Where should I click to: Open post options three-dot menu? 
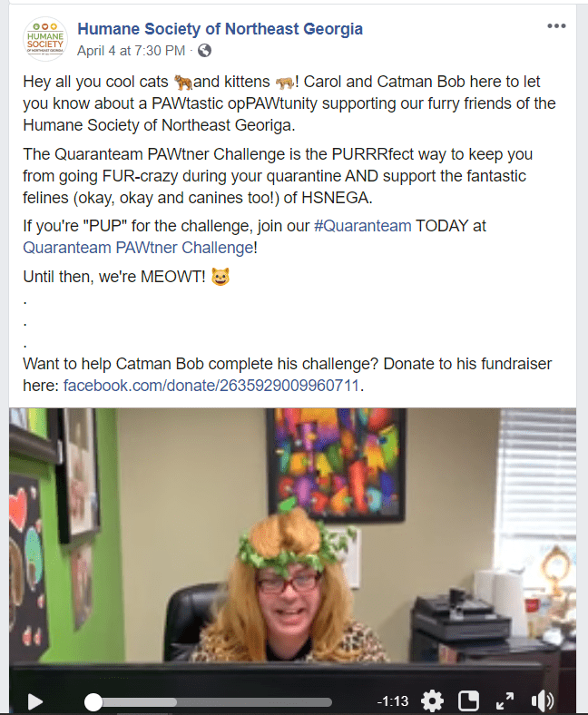pyautogui.click(x=556, y=26)
